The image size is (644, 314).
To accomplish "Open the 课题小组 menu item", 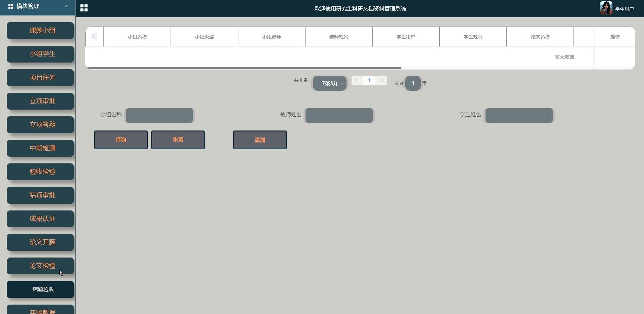I will coord(40,31).
